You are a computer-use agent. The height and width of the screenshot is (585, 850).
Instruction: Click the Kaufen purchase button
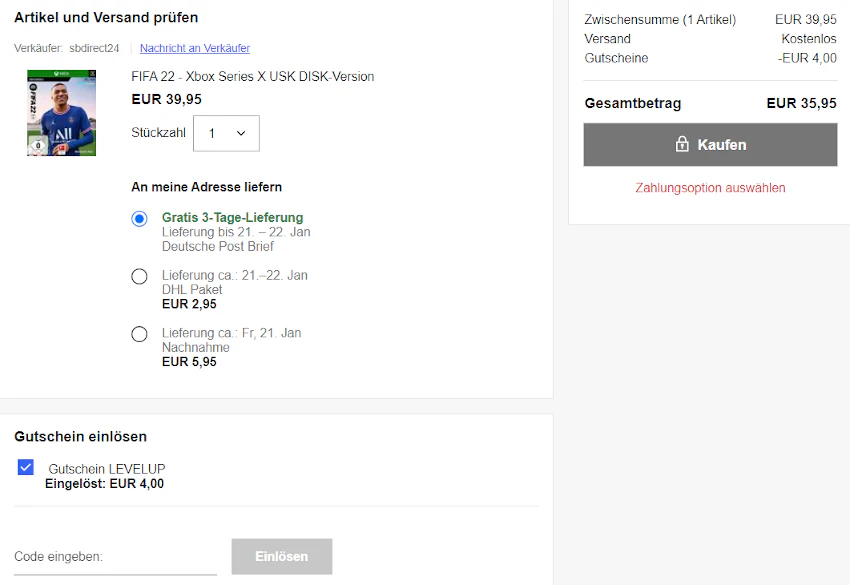(710, 144)
